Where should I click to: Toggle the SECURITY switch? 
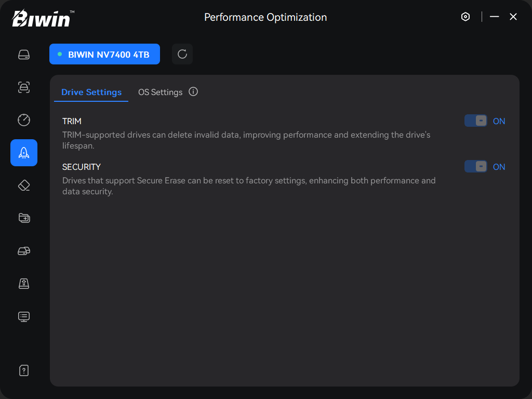476,167
